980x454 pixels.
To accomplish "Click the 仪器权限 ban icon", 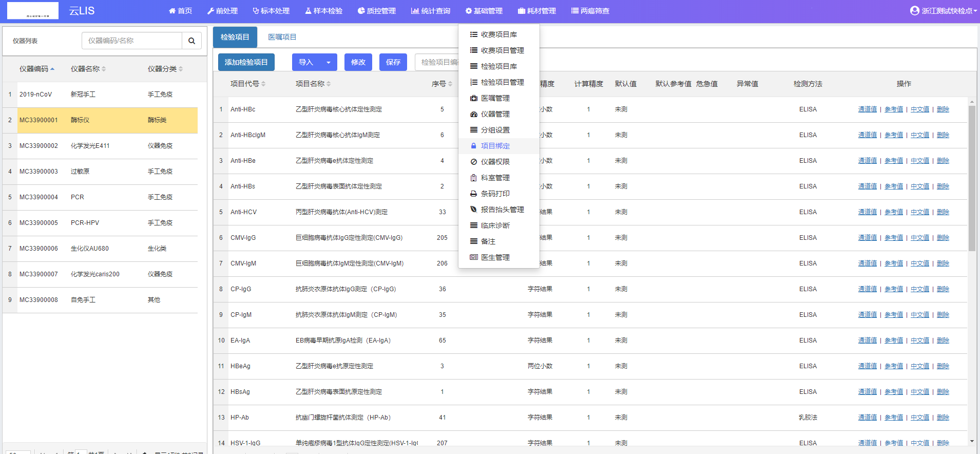I will [x=474, y=162].
